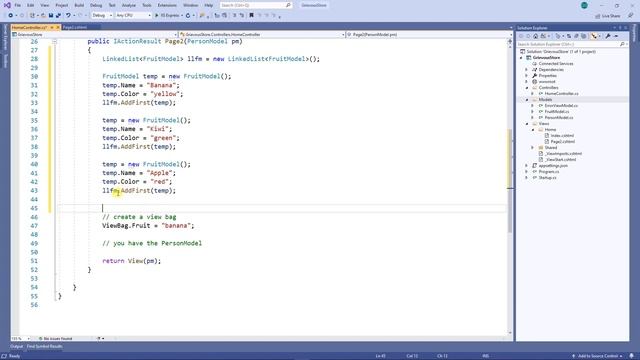
Task: Open the Debug menu
Action: 96,5
